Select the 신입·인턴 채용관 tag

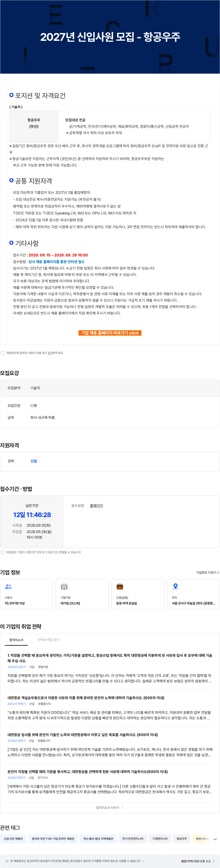click(13, 839)
